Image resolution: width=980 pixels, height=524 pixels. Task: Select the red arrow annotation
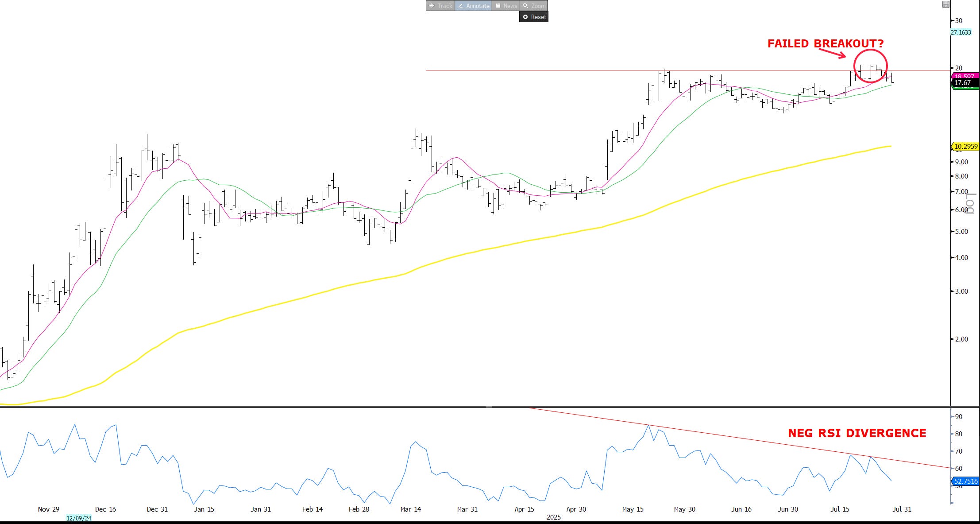(x=832, y=53)
